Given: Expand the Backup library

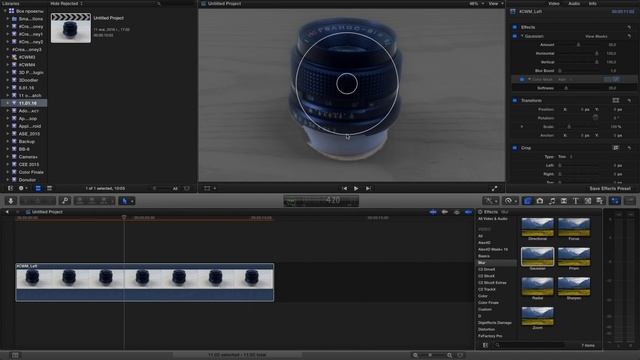Looking at the screenshot, I should [x=7, y=141].
